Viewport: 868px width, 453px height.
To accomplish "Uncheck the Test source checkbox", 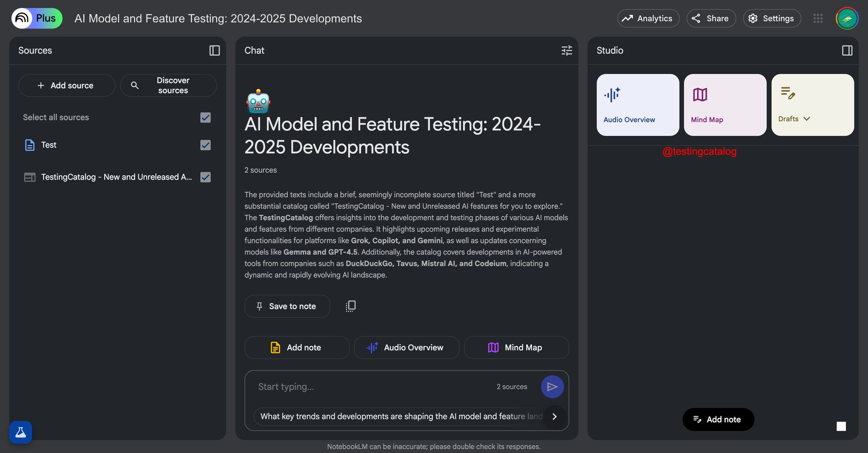I will (x=206, y=145).
